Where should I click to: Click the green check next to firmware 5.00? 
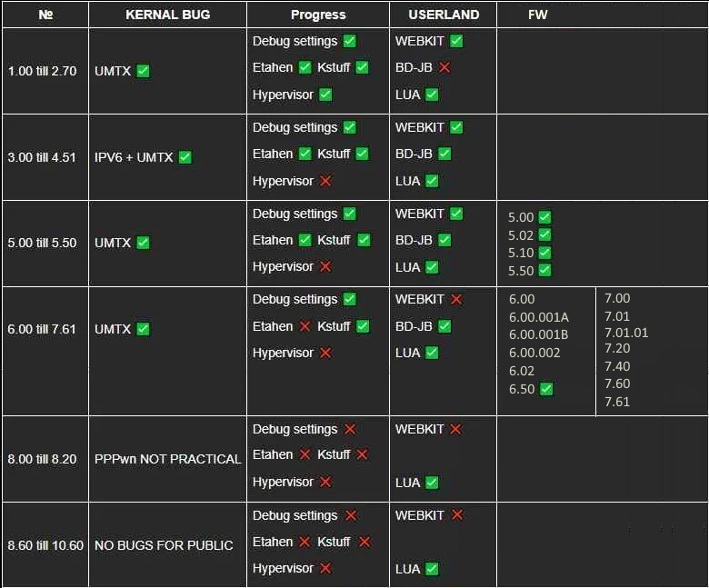click(x=544, y=217)
